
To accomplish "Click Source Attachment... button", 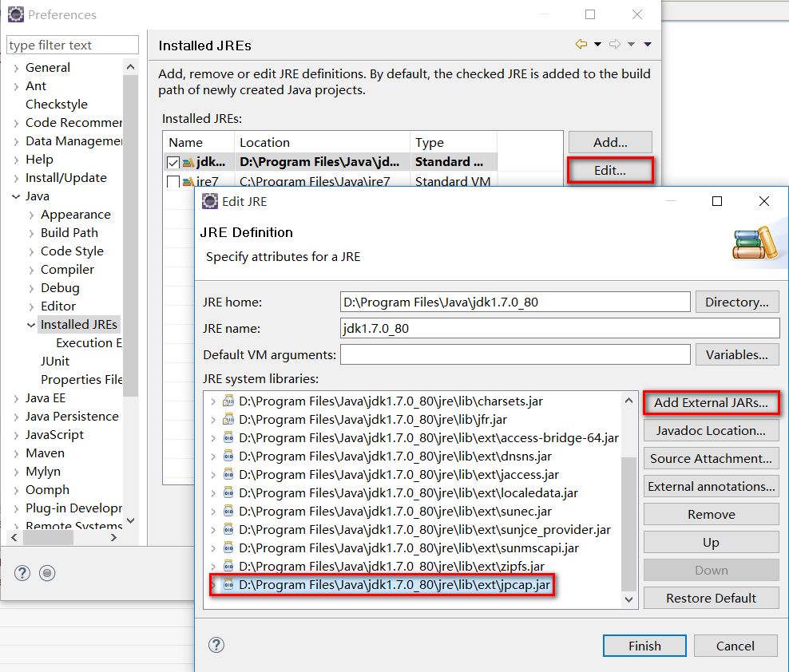I will tap(711, 458).
